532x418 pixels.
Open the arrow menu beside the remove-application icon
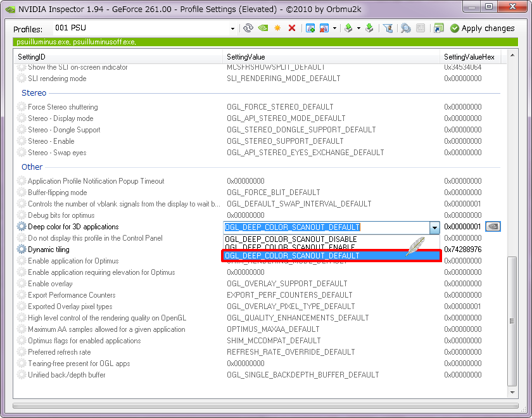click(x=334, y=28)
